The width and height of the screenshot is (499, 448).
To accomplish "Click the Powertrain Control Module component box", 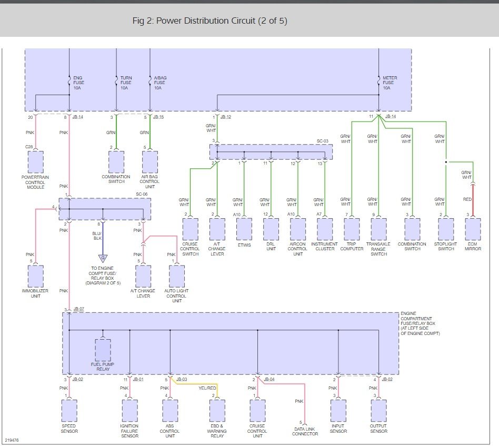I will click(x=36, y=162).
